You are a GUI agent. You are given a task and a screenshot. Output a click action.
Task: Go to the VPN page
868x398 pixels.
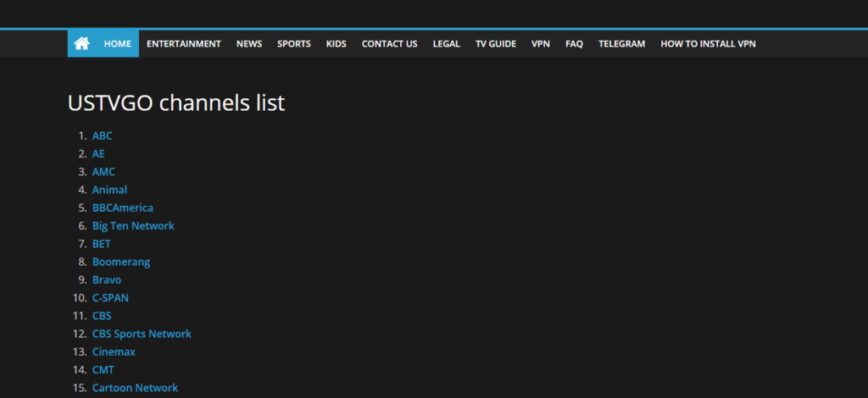[x=541, y=44]
